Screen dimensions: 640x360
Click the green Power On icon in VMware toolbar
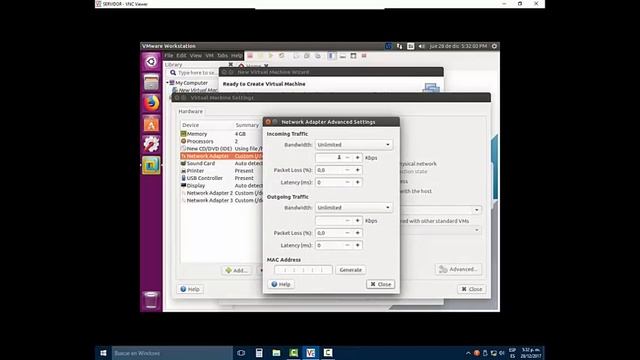tap(271, 56)
